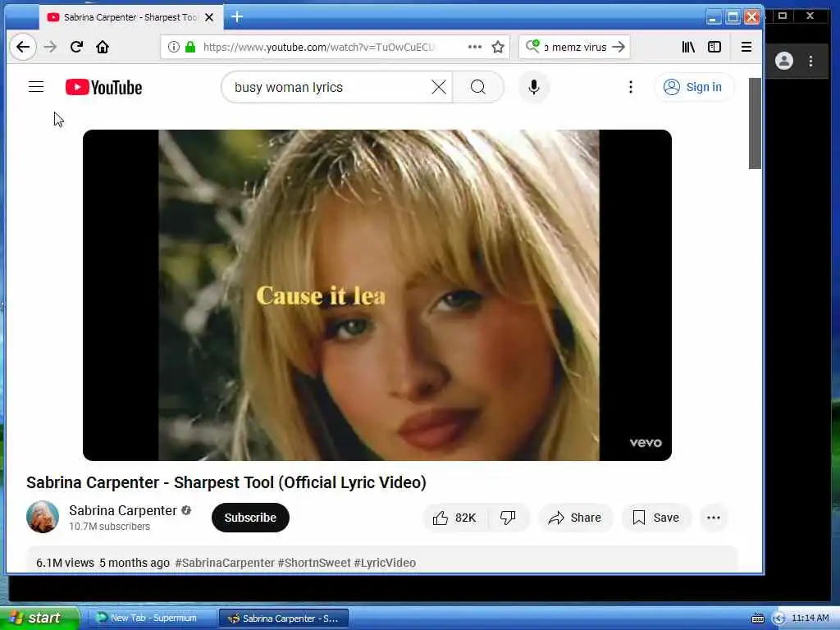Screen dimensions: 840x630
Task: Submit 'memz virus' search with arrow
Action: (619, 47)
